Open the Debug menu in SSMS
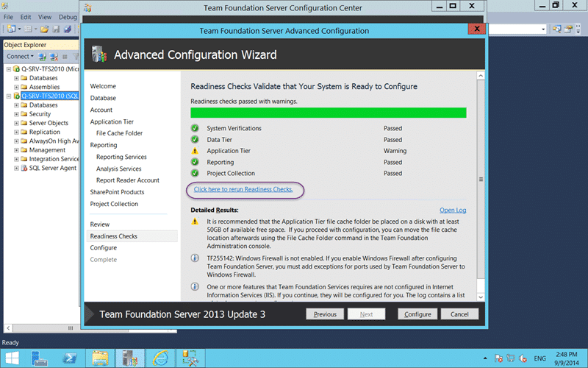Image resolution: width=588 pixels, height=368 pixels. (x=68, y=17)
